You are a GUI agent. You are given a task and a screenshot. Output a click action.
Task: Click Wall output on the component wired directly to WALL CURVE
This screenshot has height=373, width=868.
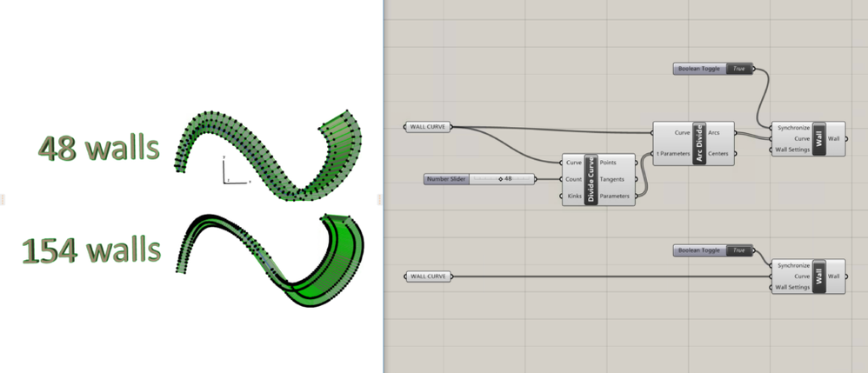coord(834,276)
